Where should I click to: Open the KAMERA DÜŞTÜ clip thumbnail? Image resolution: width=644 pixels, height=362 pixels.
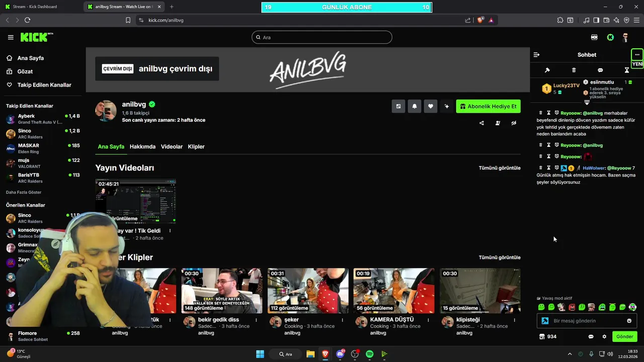pos(394,291)
